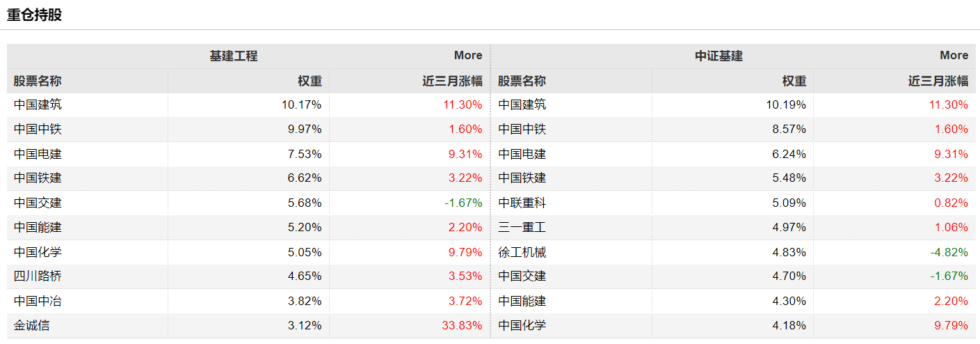
Task: Click 中国中铁 in 基建工程 table
Action: pyautogui.click(x=38, y=129)
